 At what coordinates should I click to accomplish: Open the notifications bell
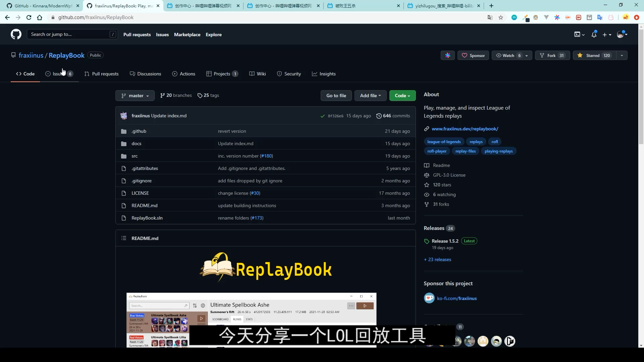click(594, 34)
